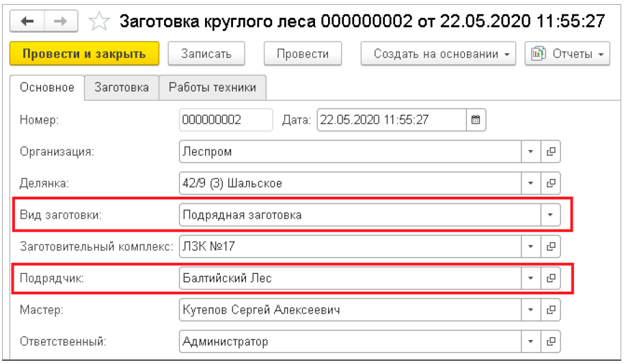Open the calendar picker for the date field
Image resolution: width=624 pixels, height=364 pixels.
476,120
